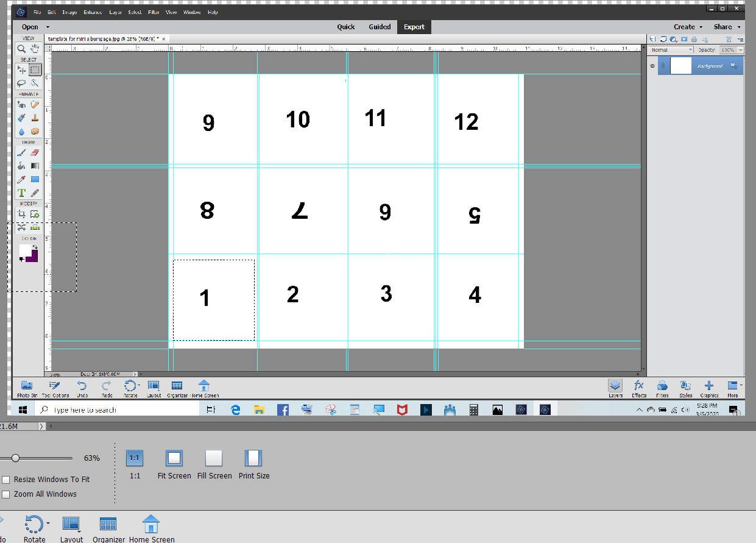756x543 pixels.
Task: Open the Effects panel
Action: click(x=638, y=388)
